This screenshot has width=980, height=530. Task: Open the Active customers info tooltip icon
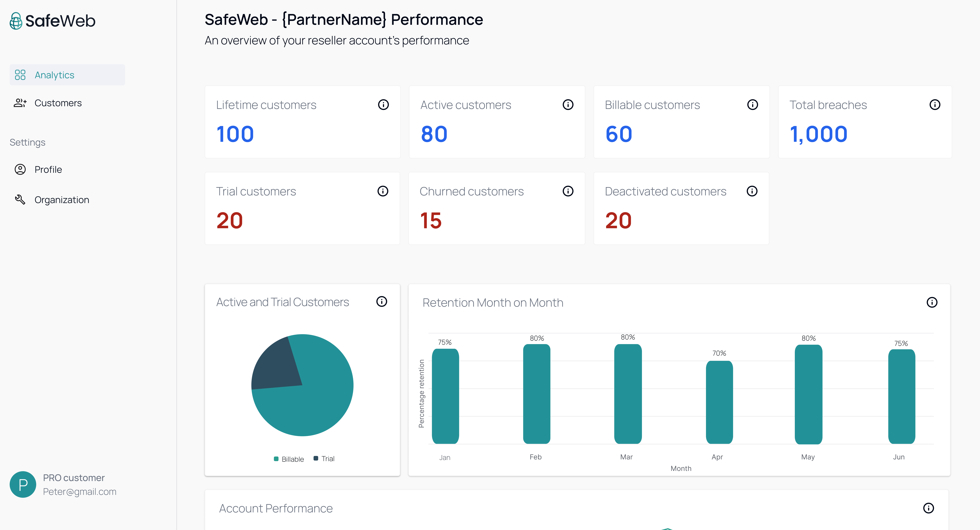[568, 105]
